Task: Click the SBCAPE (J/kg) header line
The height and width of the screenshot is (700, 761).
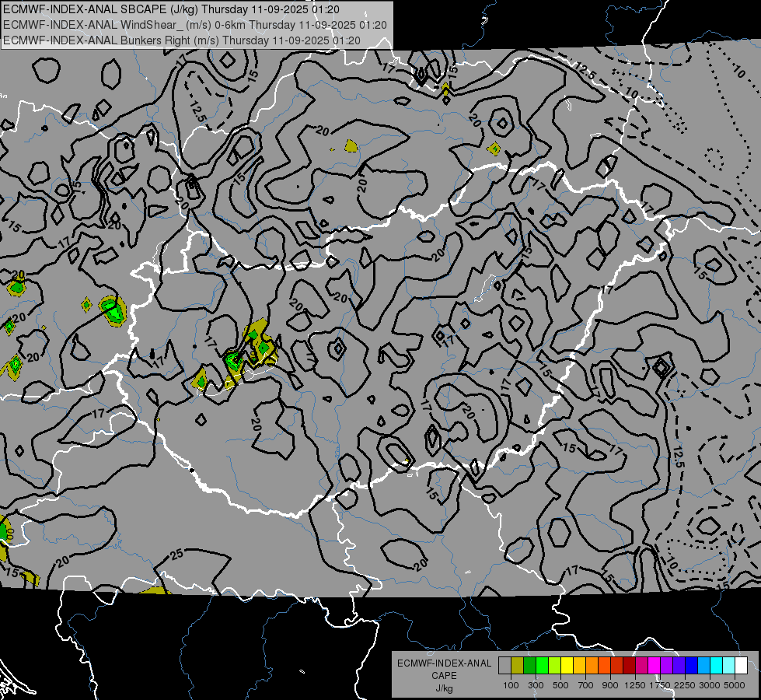Action: coord(172,9)
